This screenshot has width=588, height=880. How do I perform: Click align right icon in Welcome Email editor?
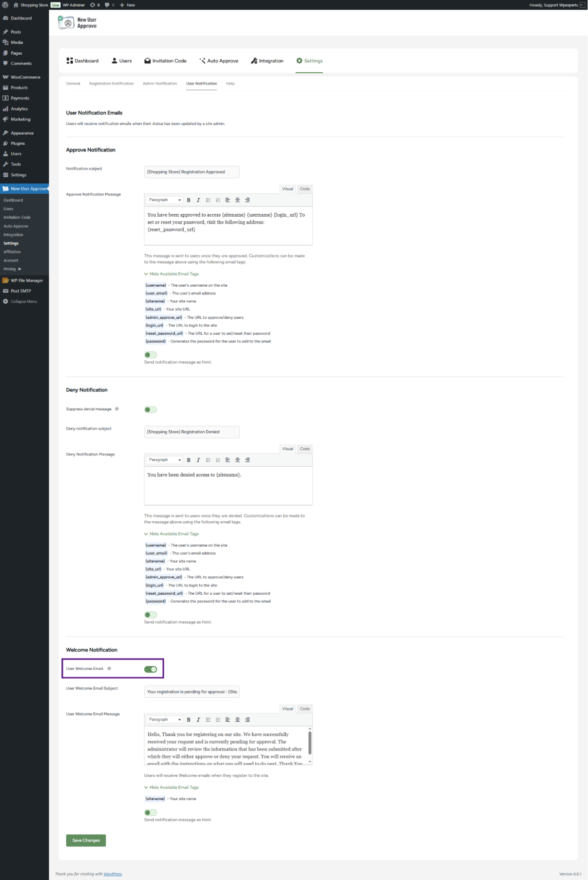pyautogui.click(x=247, y=720)
